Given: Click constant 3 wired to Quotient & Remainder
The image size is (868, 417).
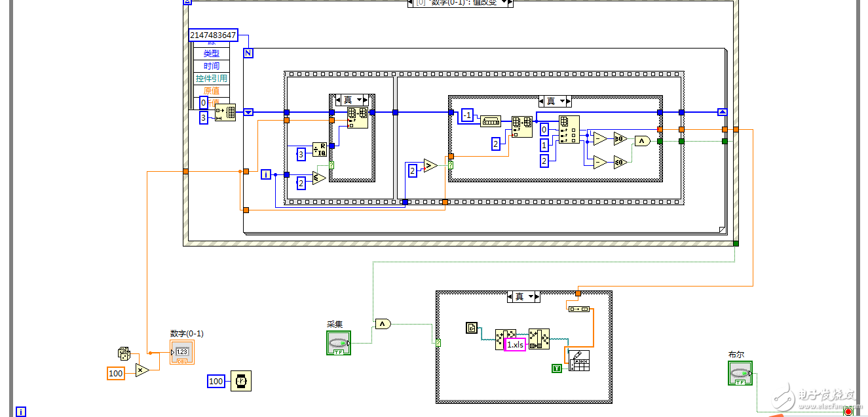Looking at the screenshot, I should pyautogui.click(x=301, y=154).
